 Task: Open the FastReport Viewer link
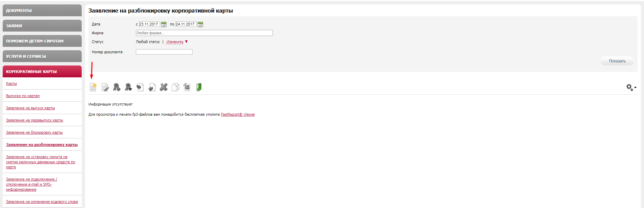[238, 114]
